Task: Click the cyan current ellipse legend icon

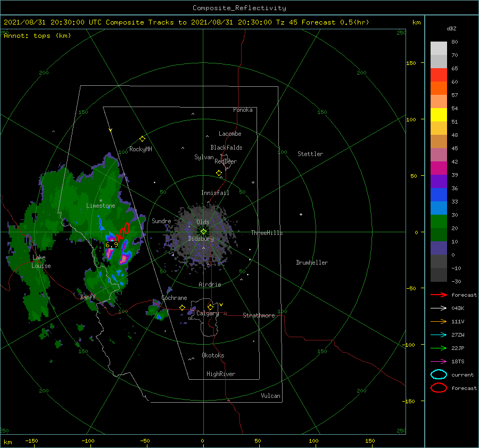Action: (x=439, y=374)
